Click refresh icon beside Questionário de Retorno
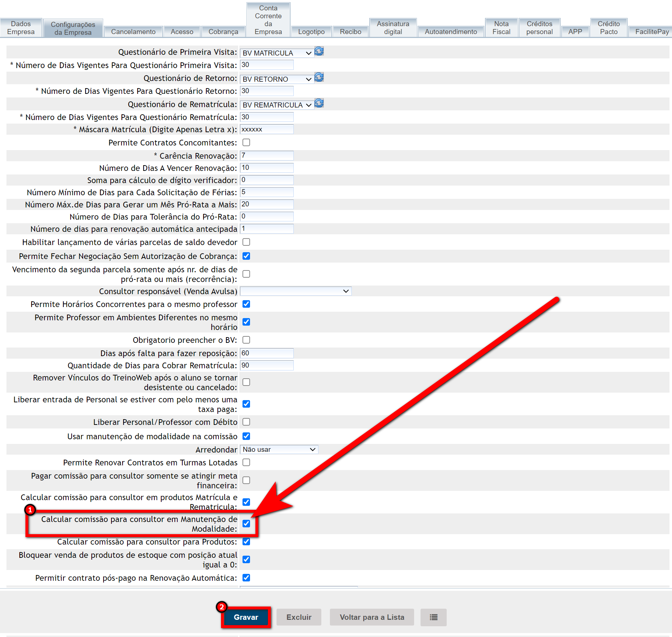The image size is (672, 637). coord(319,78)
